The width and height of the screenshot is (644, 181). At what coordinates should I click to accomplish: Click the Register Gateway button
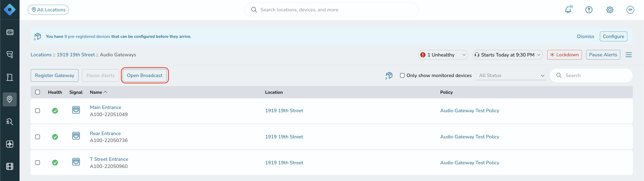(54, 75)
